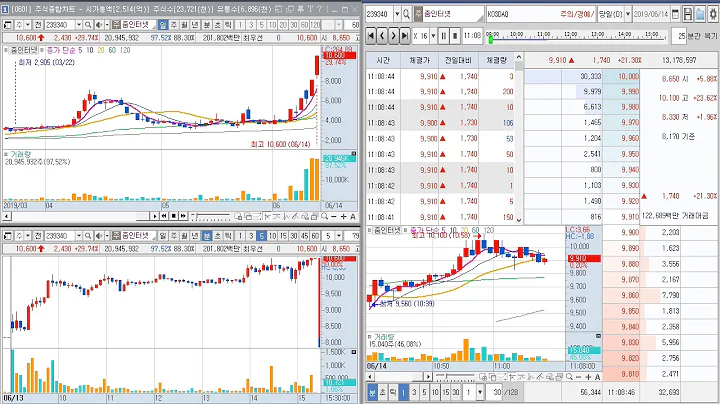This screenshot has width=720, height=404.
Task: Open stock code dropdown in top-left chart
Action: click(x=79, y=25)
